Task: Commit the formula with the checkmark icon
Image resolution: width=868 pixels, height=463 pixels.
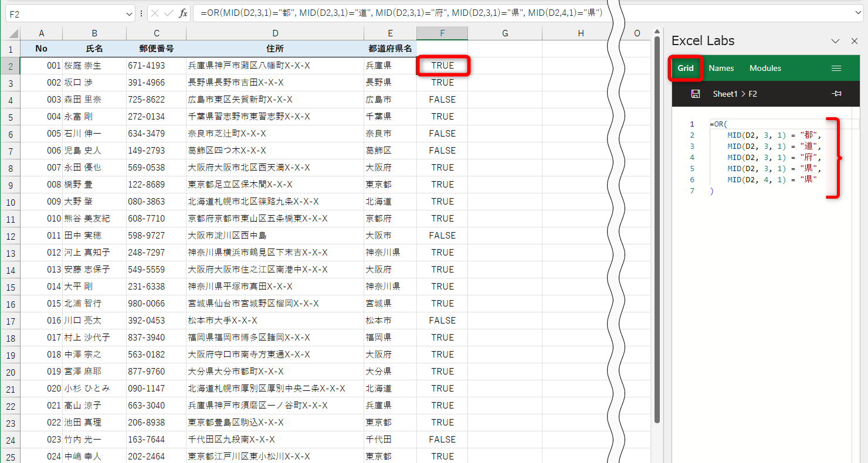Action: (170, 13)
